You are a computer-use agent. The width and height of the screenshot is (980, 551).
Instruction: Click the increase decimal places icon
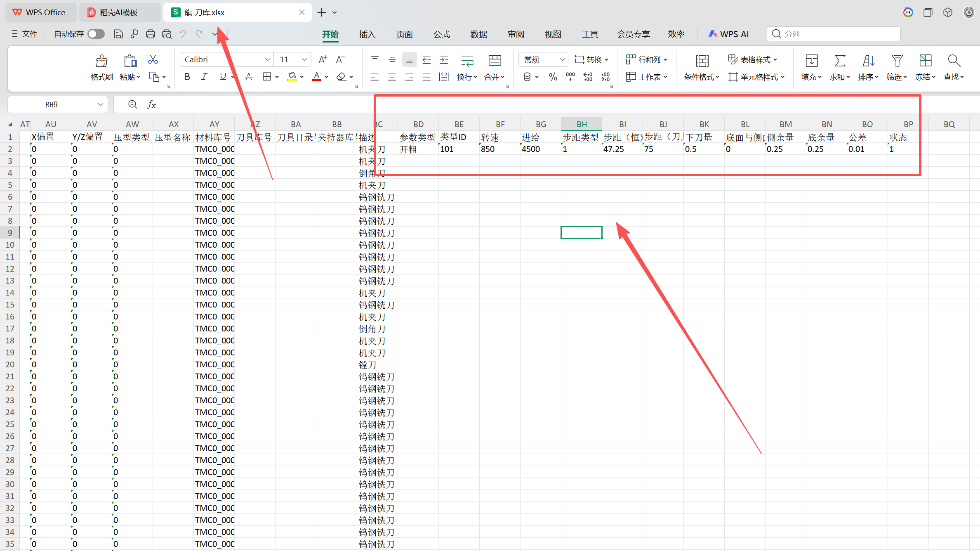point(588,77)
